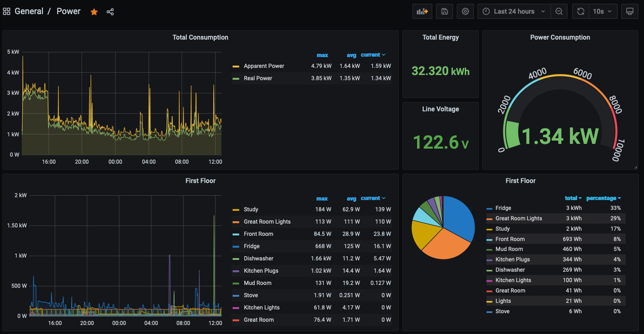Screen dimensions: 644x334
Task: Toggle Study series in graph legend
Action: tap(251, 209)
